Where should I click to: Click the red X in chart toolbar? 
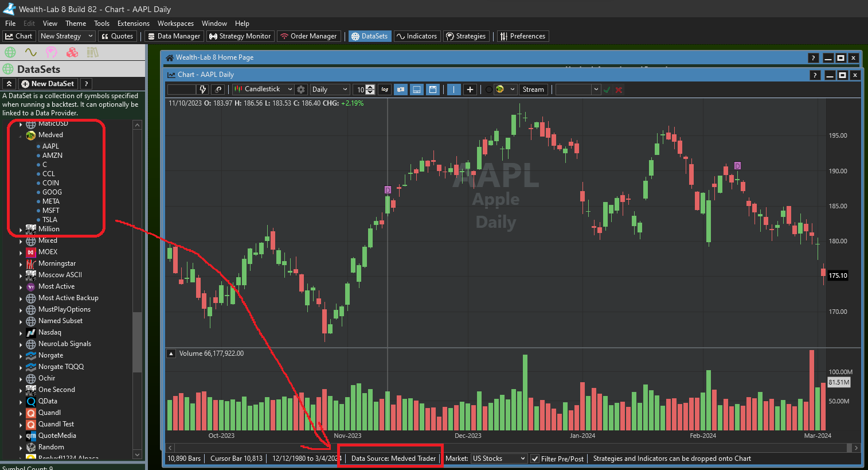619,90
